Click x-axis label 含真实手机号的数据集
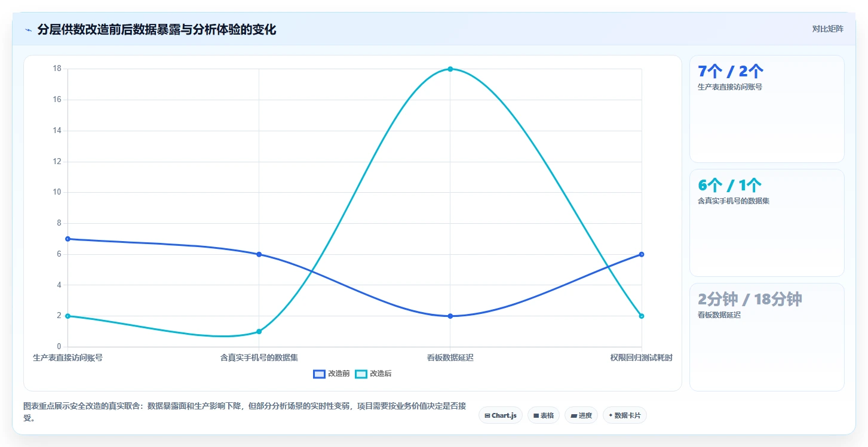The width and height of the screenshot is (868, 447). point(259,358)
